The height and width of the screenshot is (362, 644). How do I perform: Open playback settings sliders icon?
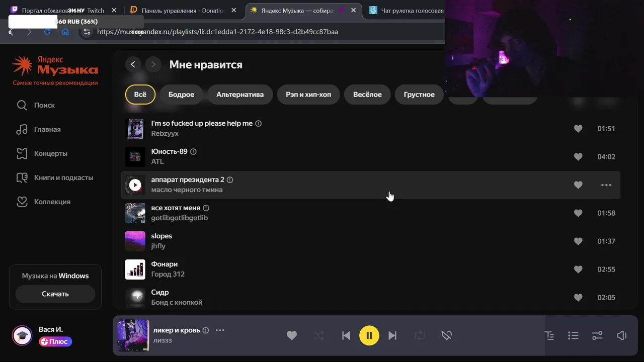click(597, 335)
